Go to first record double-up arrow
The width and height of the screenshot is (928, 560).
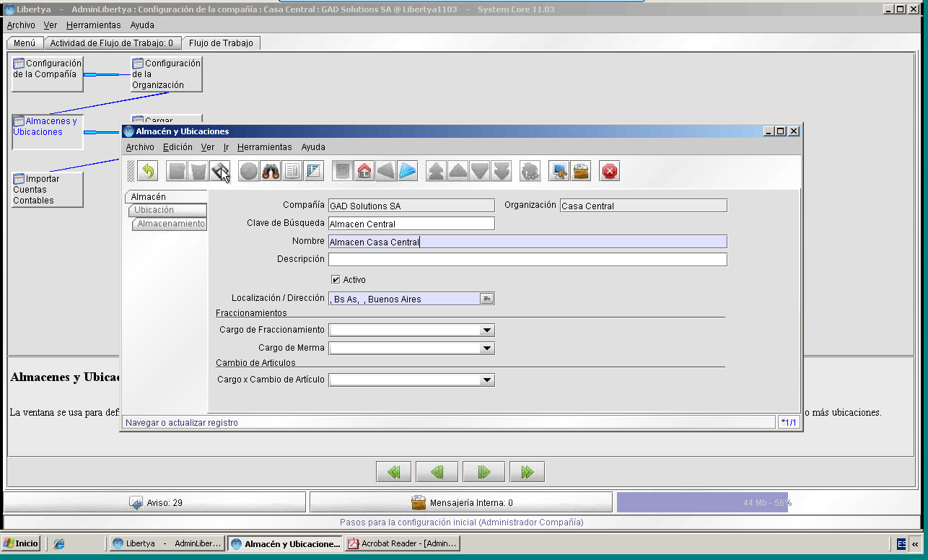coord(437,171)
